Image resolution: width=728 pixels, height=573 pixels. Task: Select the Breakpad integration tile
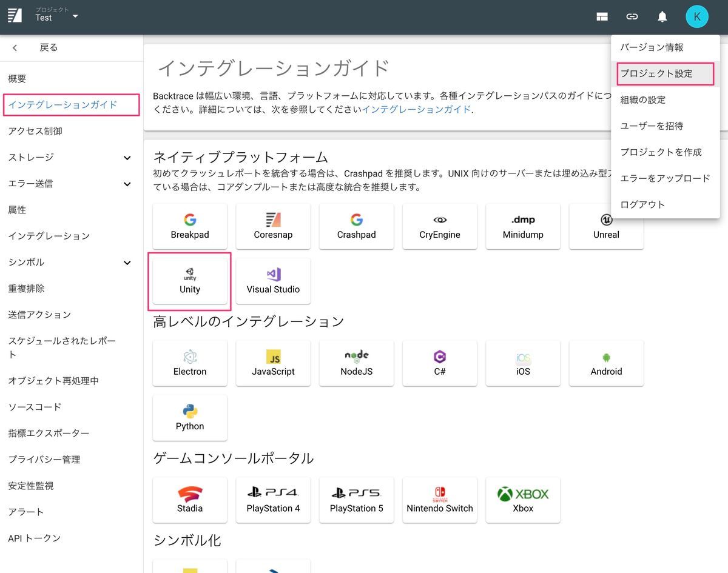pyautogui.click(x=189, y=226)
